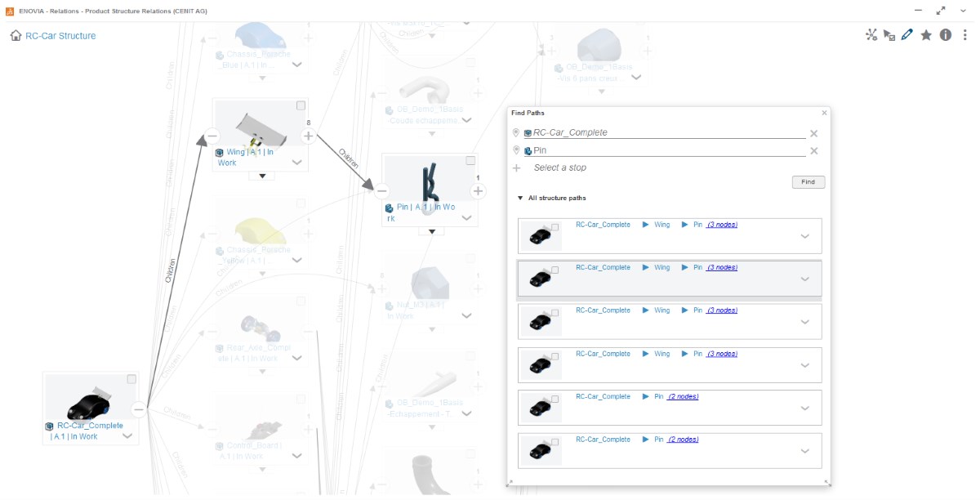Screen dimensions: 980x500
Task: Open the widget chevron menu in title bar
Action: [964, 10]
